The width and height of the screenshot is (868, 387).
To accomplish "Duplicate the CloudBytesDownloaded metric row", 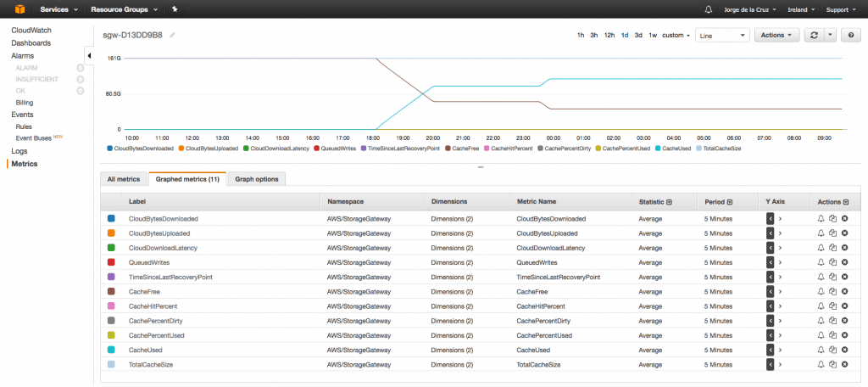I will click(832, 218).
